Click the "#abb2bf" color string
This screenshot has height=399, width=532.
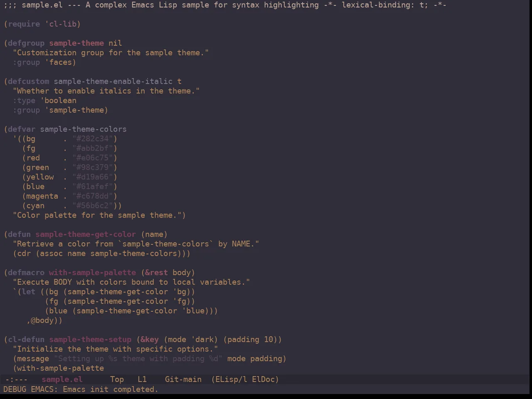93,148
